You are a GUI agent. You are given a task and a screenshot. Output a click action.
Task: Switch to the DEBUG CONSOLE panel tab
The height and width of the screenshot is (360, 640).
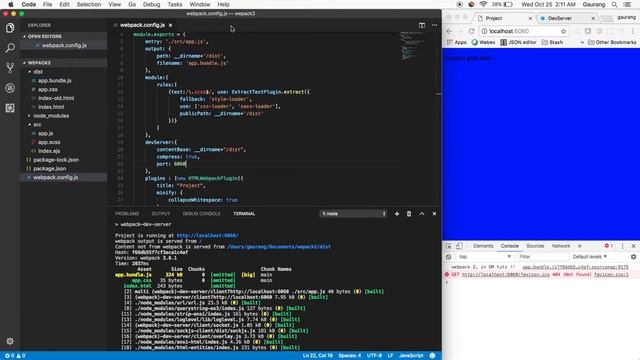pos(202,213)
